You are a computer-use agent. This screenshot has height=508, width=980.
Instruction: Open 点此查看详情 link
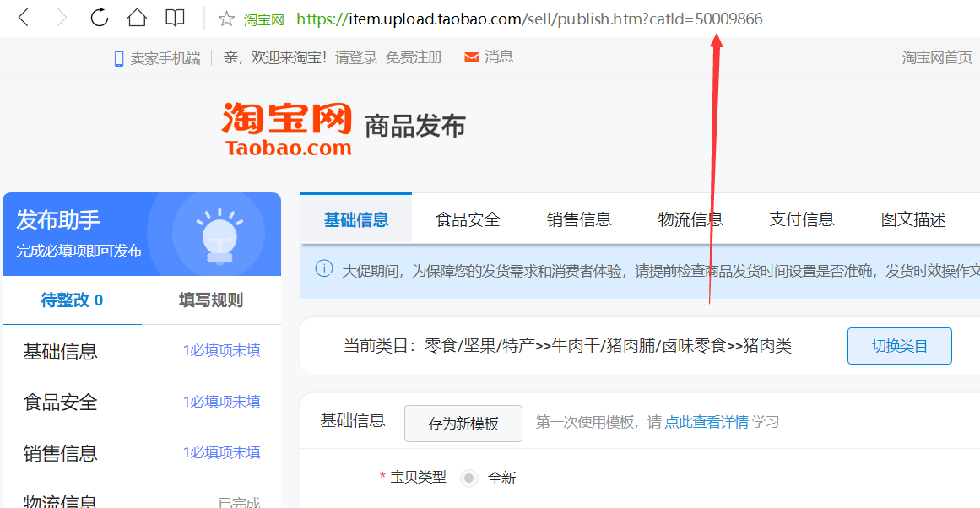click(x=707, y=422)
